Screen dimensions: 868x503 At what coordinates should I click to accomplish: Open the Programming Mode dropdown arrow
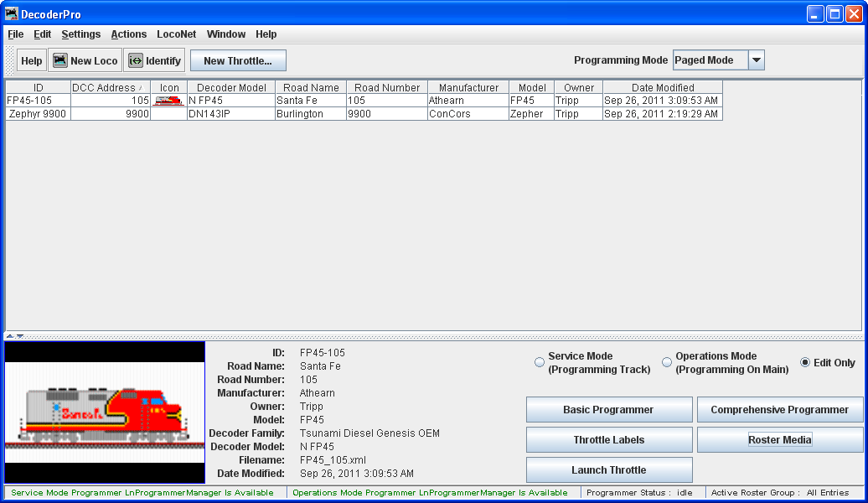(x=756, y=60)
